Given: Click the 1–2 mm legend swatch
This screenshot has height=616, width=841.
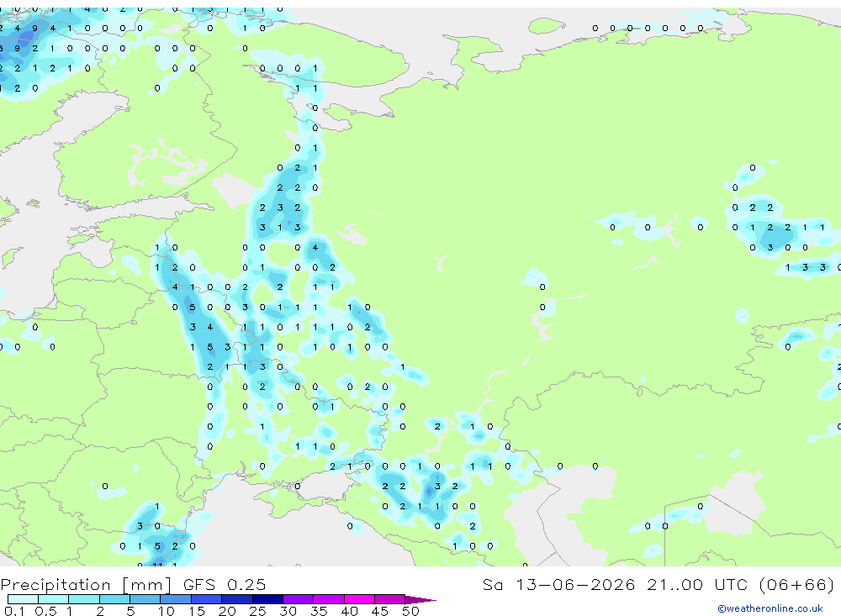Looking at the screenshot, I should [x=84, y=599].
